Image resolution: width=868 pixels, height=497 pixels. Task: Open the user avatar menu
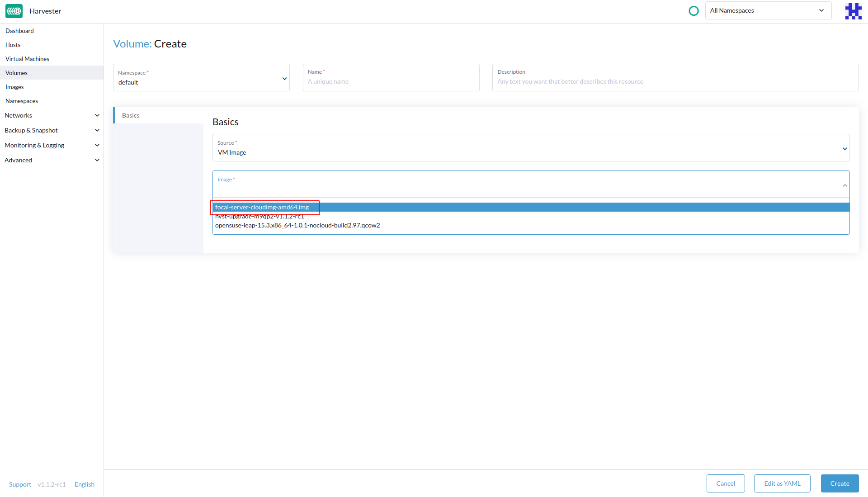[853, 11]
